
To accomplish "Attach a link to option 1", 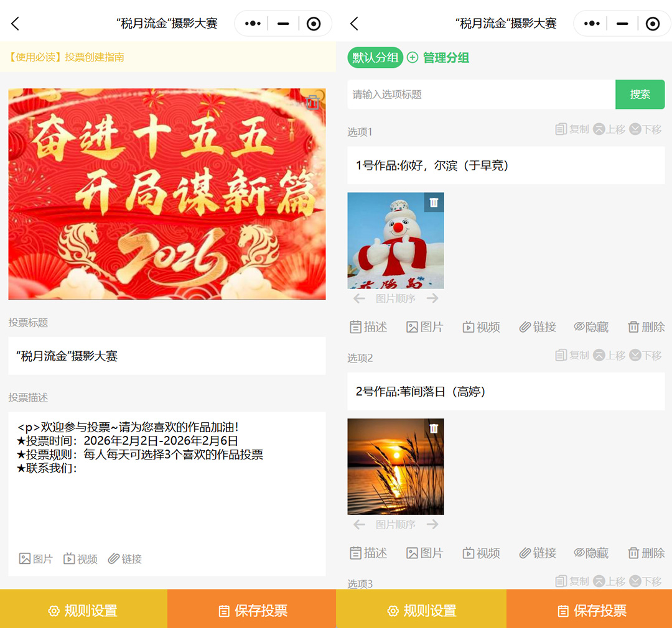I will click(x=538, y=327).
